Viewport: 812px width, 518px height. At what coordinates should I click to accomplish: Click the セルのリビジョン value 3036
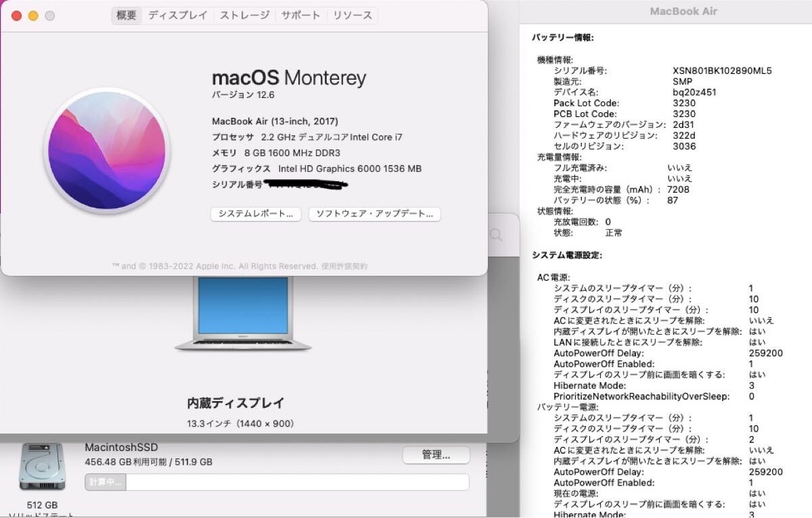[684, 146]
